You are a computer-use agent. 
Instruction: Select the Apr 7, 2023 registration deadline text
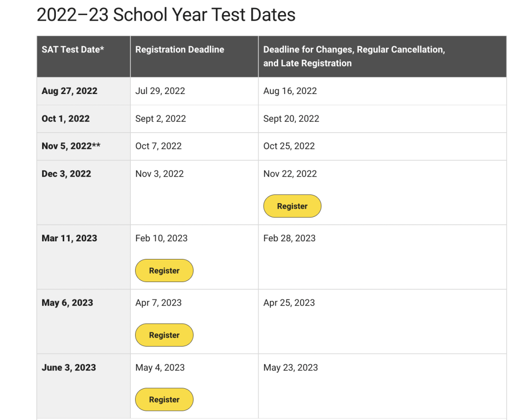159,303
